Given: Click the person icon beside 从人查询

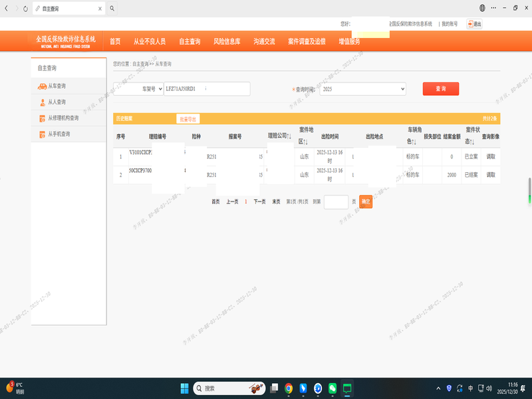Looking at the screenshot, I should click(42, 102).
